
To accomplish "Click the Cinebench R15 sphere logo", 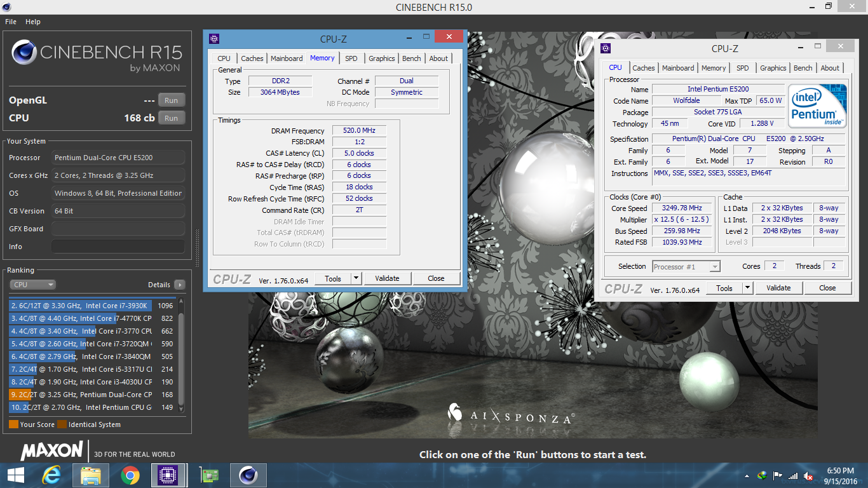I will 24,52.
